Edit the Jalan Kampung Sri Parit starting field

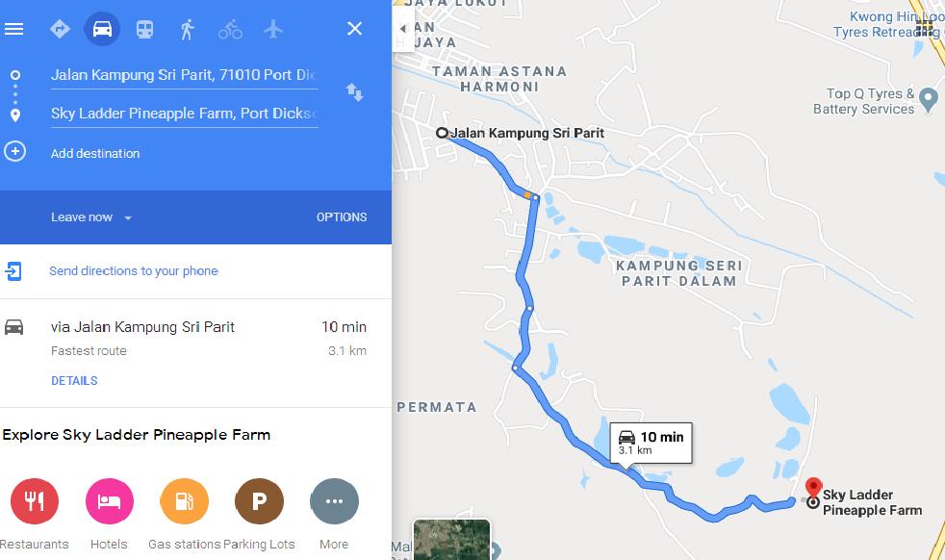(185, 75)
